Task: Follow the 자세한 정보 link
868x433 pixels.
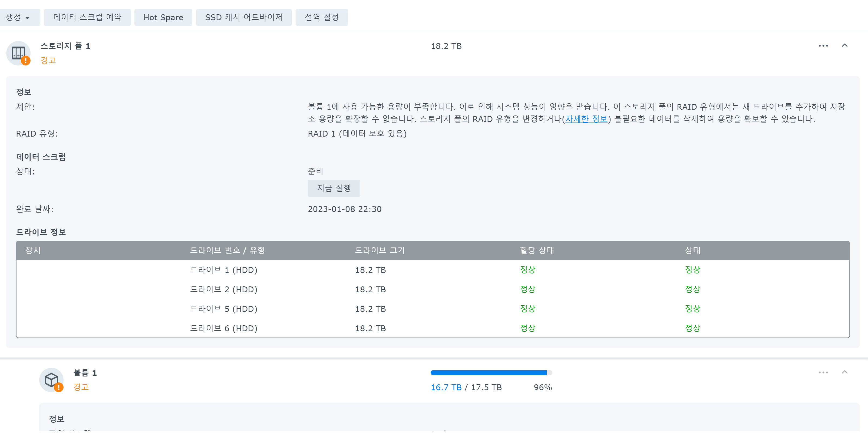Action: pyautogui.click(x=586, y=119)
